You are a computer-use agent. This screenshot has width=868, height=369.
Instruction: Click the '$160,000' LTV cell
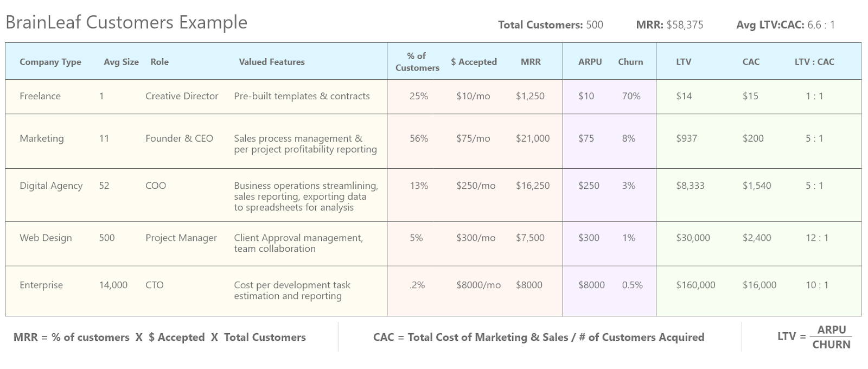tap(695, 285)
